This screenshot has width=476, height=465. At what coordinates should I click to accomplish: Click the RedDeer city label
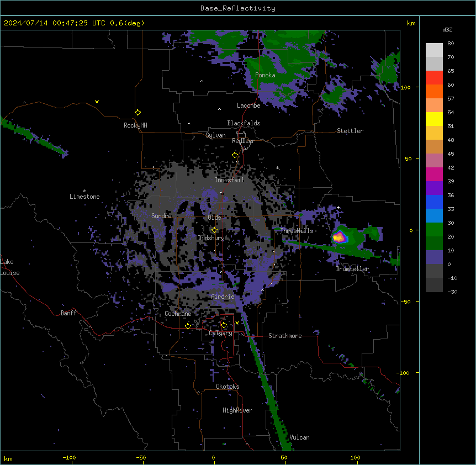[243, 141]
